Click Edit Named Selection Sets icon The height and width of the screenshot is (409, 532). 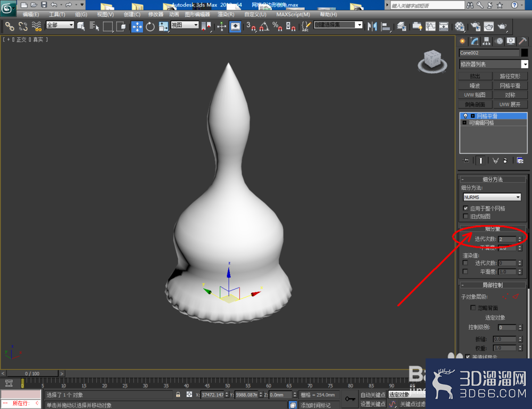[x=306, y=27]
